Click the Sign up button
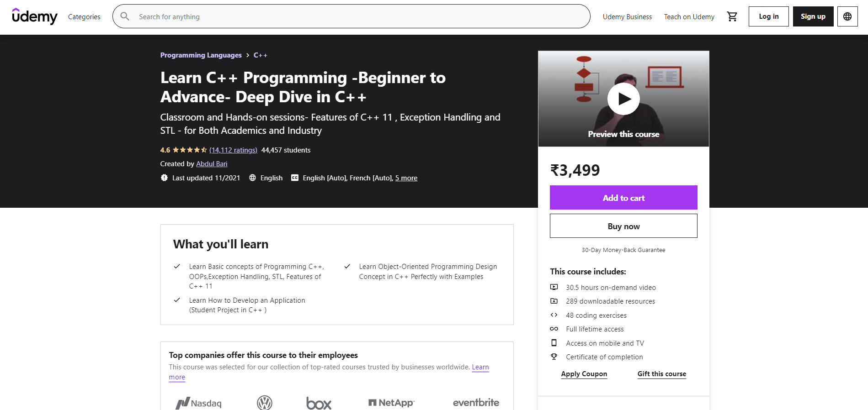 pyautogui.click(x=813, y=16)
